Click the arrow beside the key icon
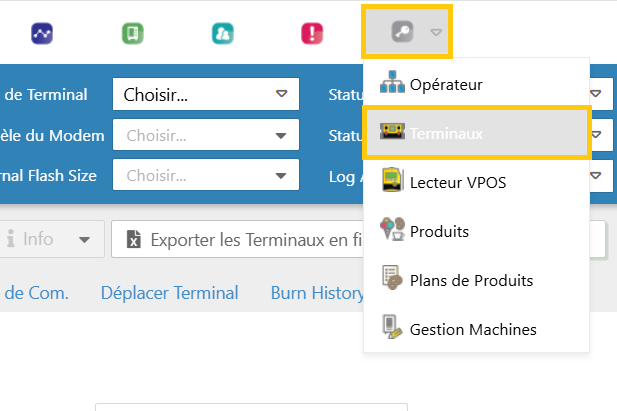The width and height of the screenshot is (617, 411). pyautogui.click(x=436, y=32)
